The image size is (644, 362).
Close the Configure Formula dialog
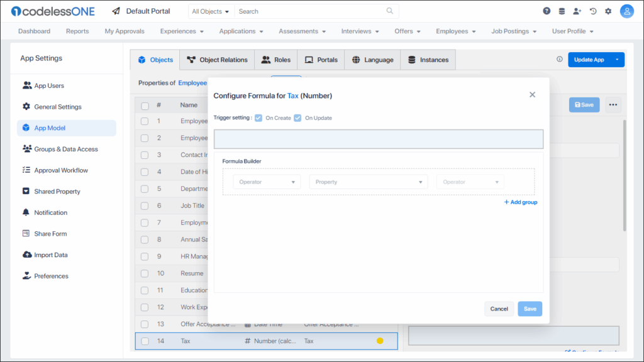[532, 95]
